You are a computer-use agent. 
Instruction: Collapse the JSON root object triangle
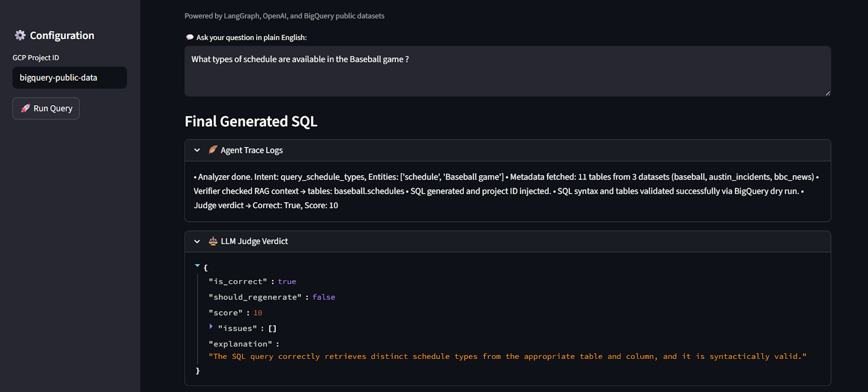pyautogui.click(x=197, y=266)
